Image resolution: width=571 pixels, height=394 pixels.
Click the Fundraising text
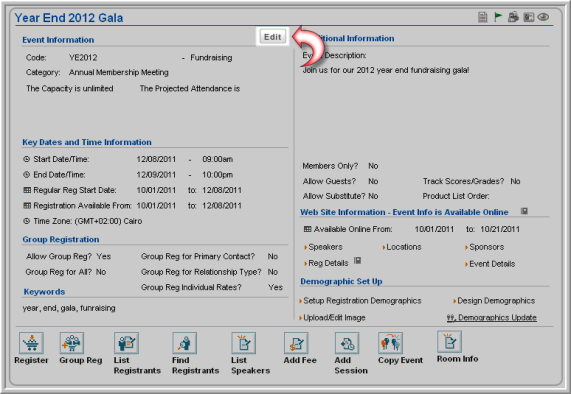click(x=211, y=58)
